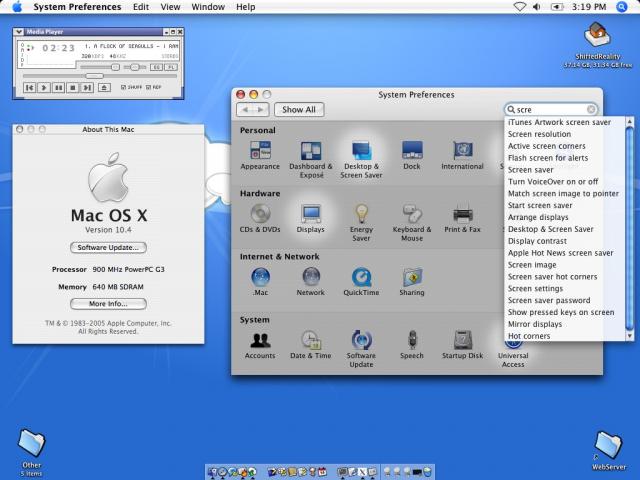
Task: Toggle the PL playlist button in Media Player
Action: click(x=171, y=67)
